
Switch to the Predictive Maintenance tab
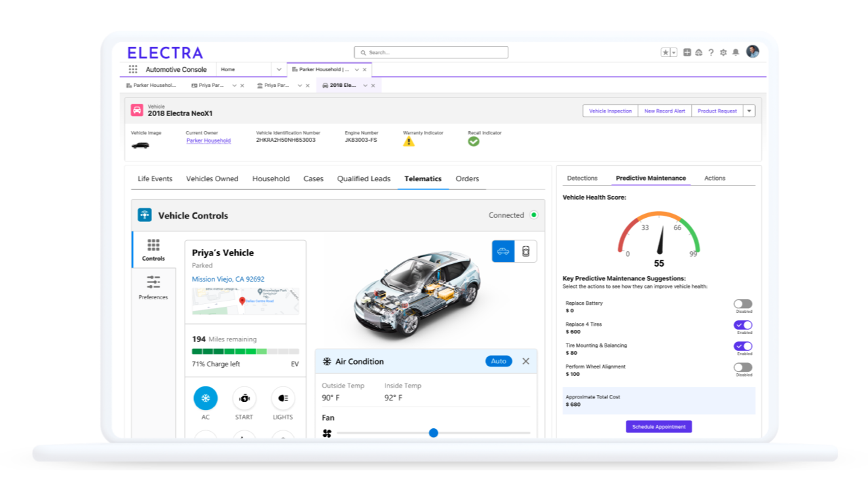[x=650, y=178]
